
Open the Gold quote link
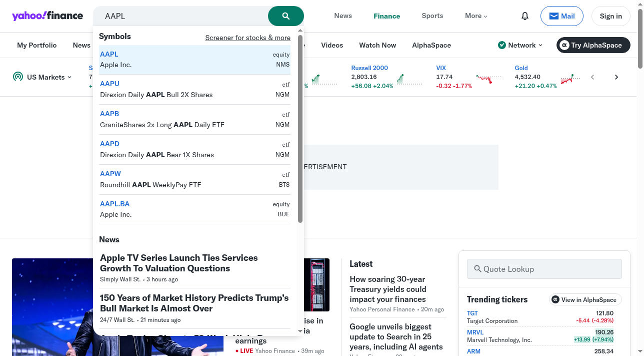[521, 68]
